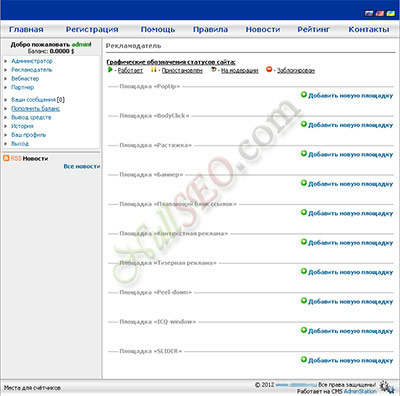The image size is (400, 396).
Task: Click the 'Площадка «Peel-down»' section label
Action: (x=156, y=292)
